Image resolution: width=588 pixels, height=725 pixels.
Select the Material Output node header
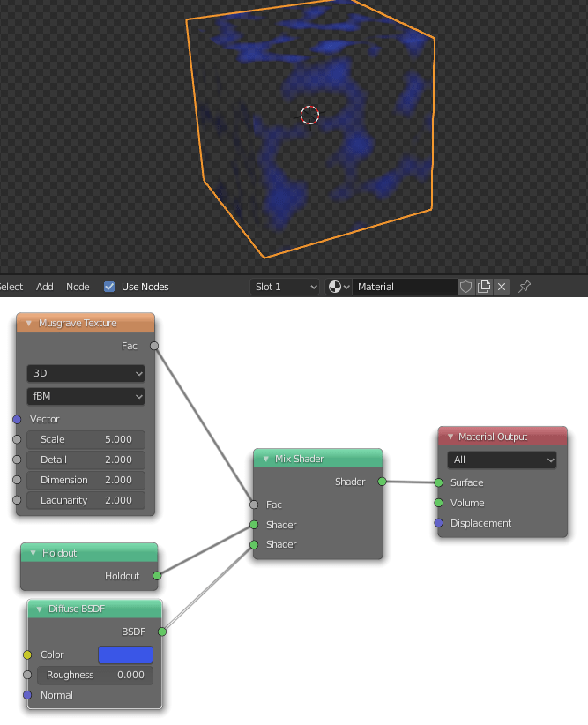[x=502, y=437]
